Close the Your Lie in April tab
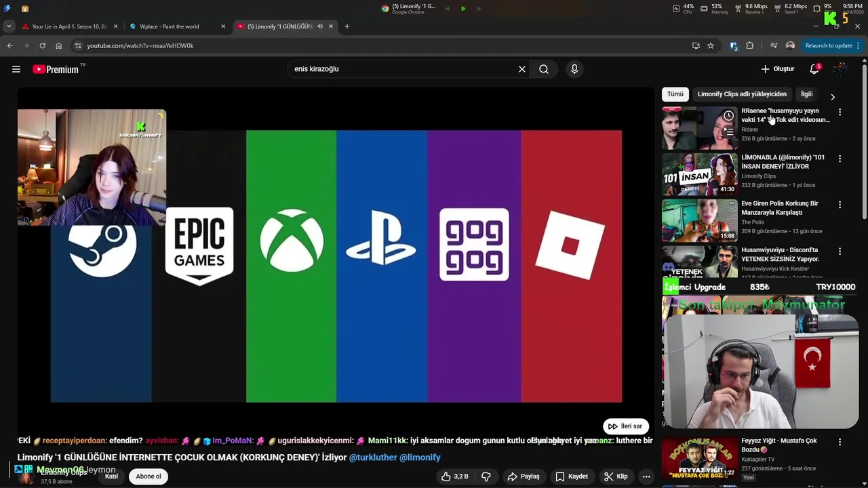 click(115, 26)
